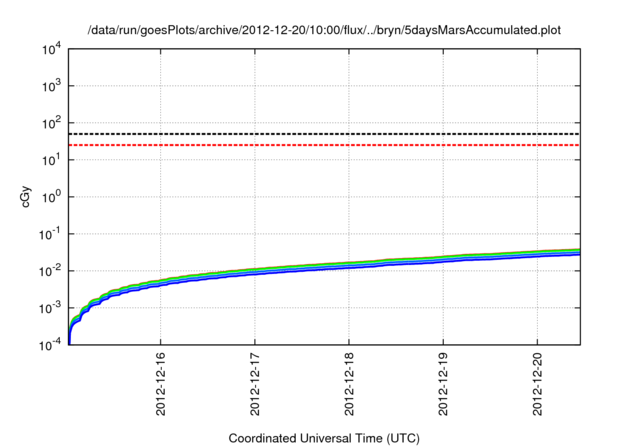Click the 2012-12-17 date label

click(255, 384)
